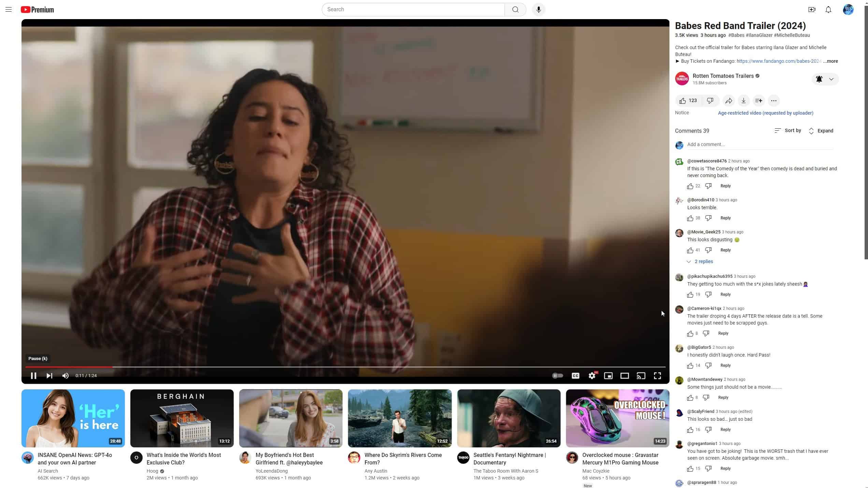Click the YouTube notifications bell icon

click(x=829, y=9)
